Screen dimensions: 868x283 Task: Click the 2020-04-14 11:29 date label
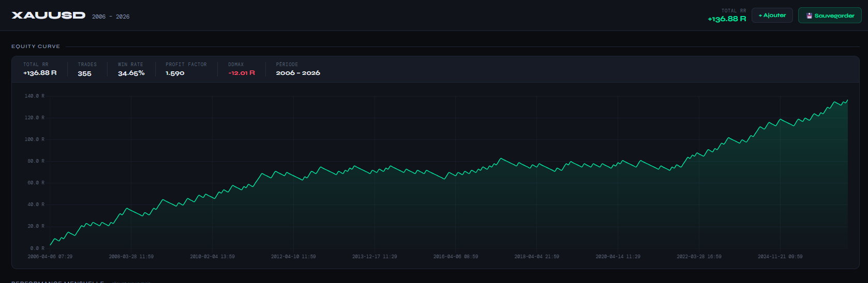618,257
